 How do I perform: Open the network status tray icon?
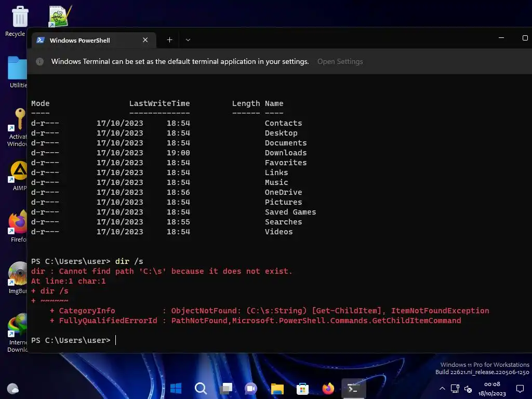[455, 389]
